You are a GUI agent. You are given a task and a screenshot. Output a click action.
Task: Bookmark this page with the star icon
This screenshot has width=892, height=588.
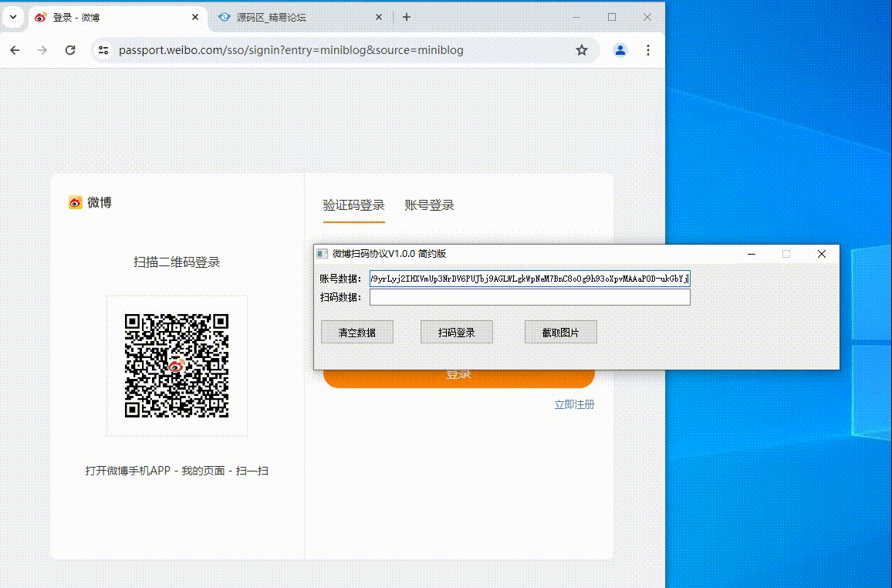tap(581, 50)
